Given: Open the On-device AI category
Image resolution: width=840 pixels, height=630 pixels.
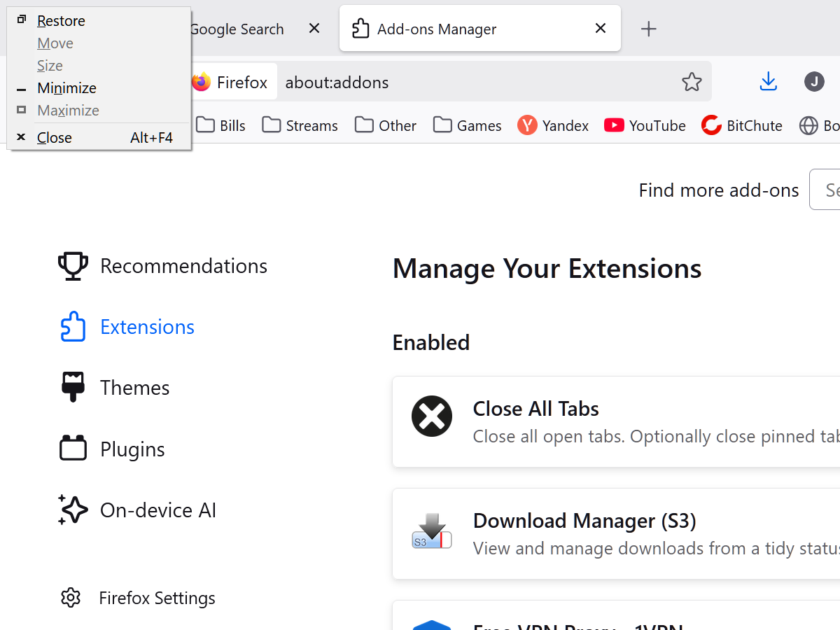Looking at the screenshot, I should pyautogui.click(x=158, y=510).
